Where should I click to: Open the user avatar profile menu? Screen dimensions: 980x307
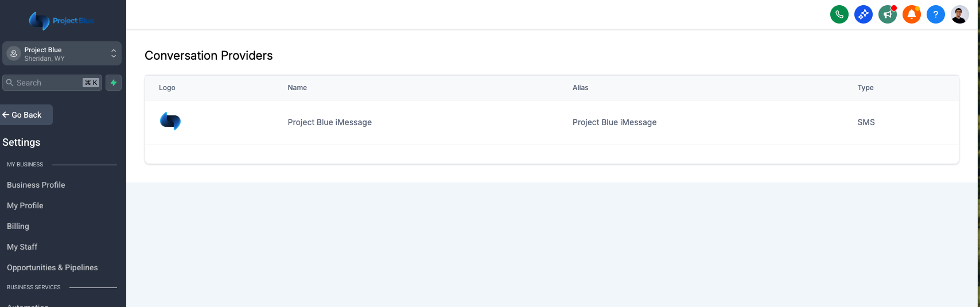coord(960,14)
